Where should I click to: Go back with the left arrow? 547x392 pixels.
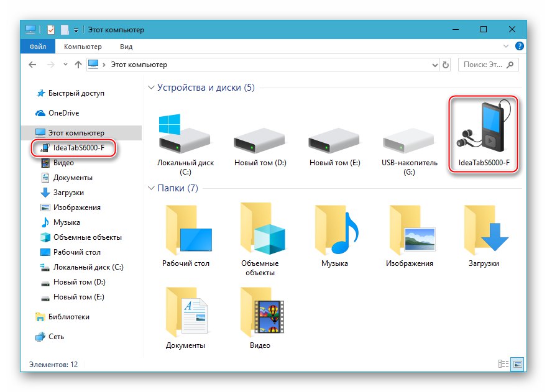coord(32,65)
